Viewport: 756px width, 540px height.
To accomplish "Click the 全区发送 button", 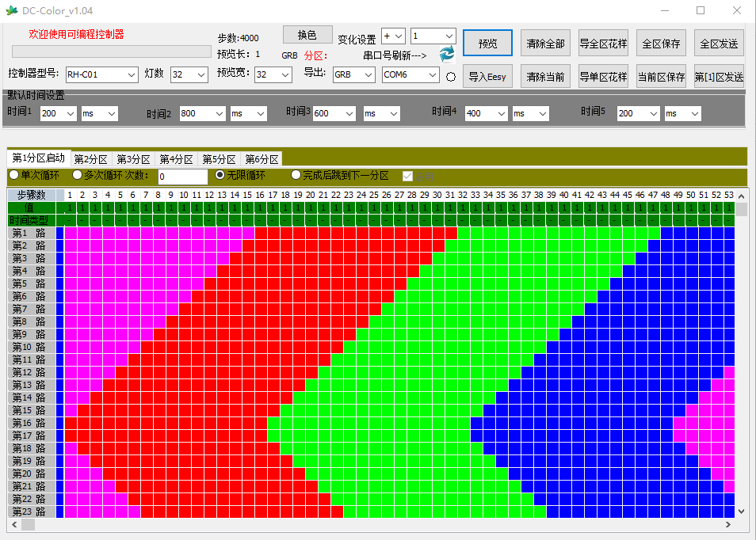I will pos(719,44).
